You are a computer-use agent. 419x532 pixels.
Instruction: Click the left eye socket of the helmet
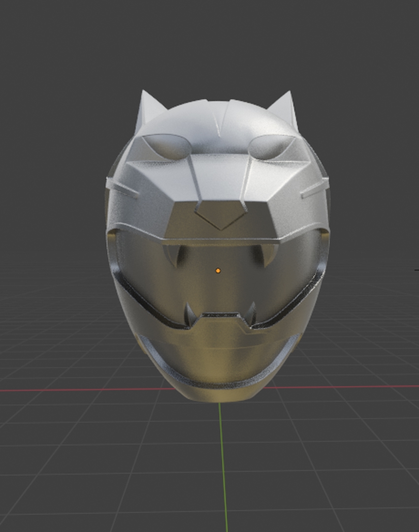[168, 147]
